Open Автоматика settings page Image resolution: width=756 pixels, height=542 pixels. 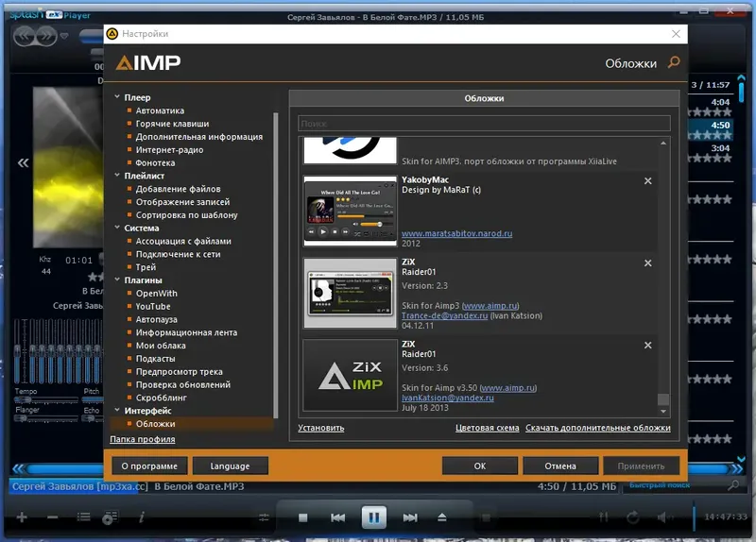click(160, 110)
